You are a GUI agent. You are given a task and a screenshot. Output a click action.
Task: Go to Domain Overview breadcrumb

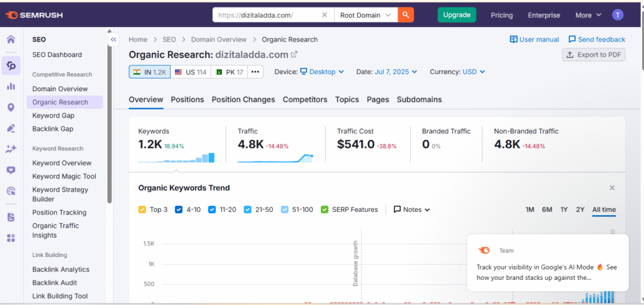click(219, 40)
